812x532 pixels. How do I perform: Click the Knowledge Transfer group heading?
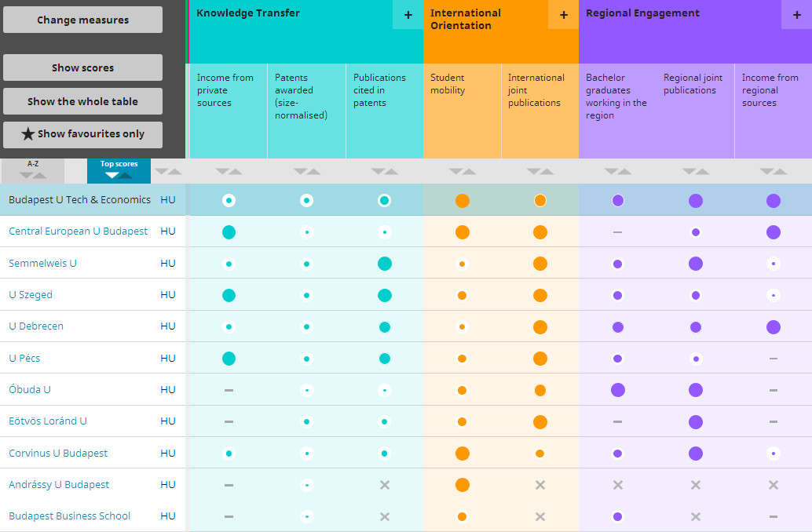coord(248,13)
